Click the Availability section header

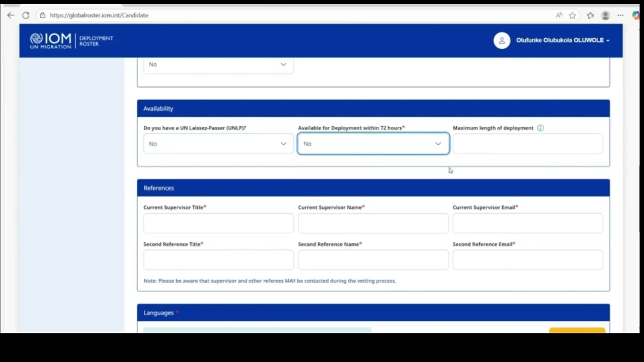373,109
